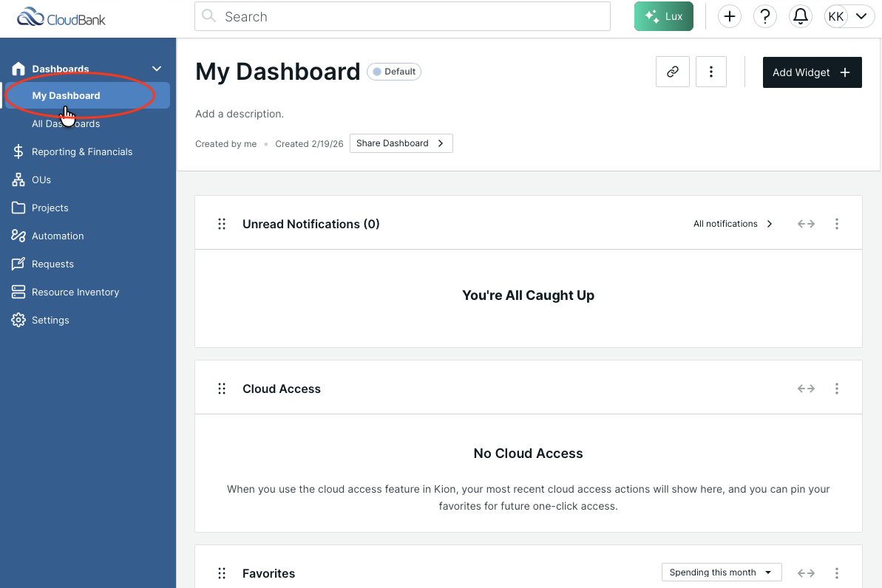The width and height of the screenshot is (882, 588).
Task: Click the 'Created by me' text
Action: tap(225, 144)
